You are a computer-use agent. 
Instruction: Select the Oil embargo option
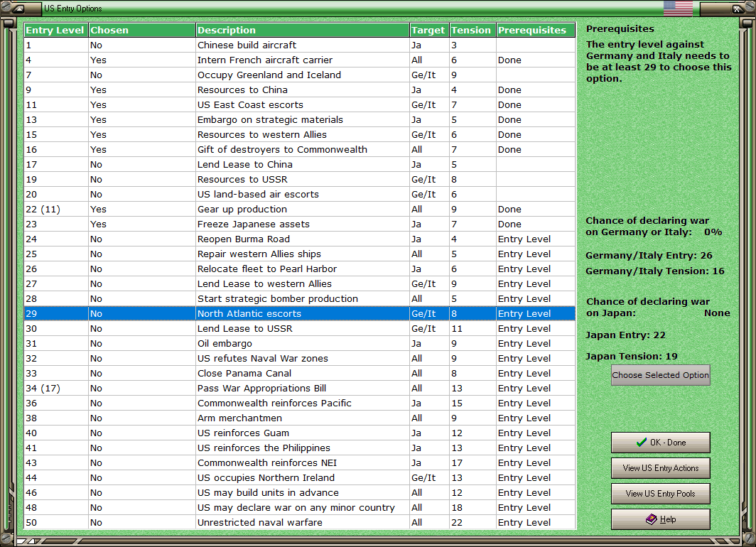point(300,344)
